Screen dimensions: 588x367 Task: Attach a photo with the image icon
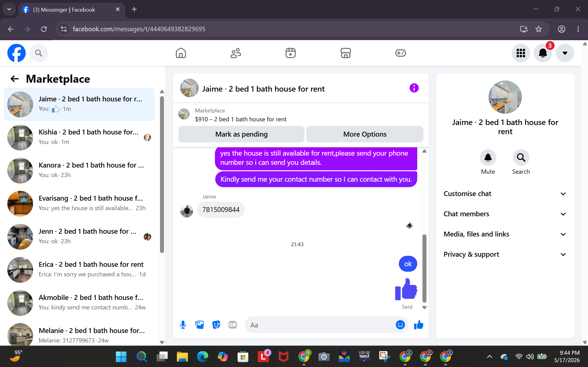coord(200,325)
